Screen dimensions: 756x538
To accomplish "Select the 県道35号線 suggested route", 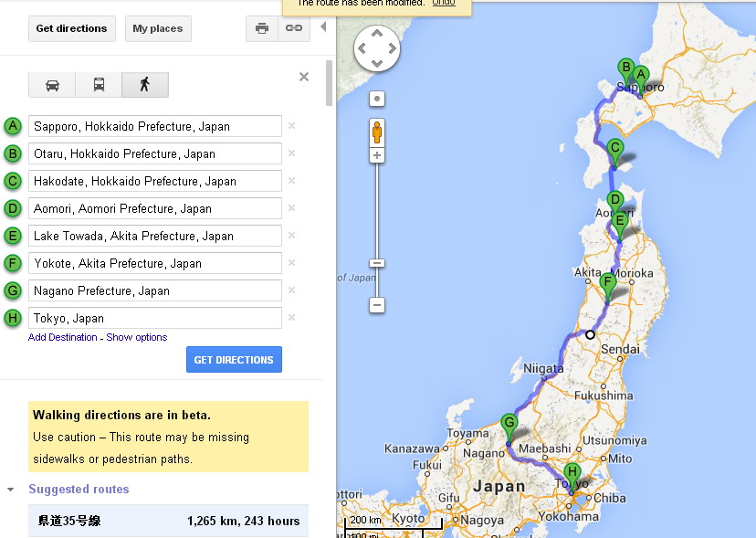I will click(168, 521).
